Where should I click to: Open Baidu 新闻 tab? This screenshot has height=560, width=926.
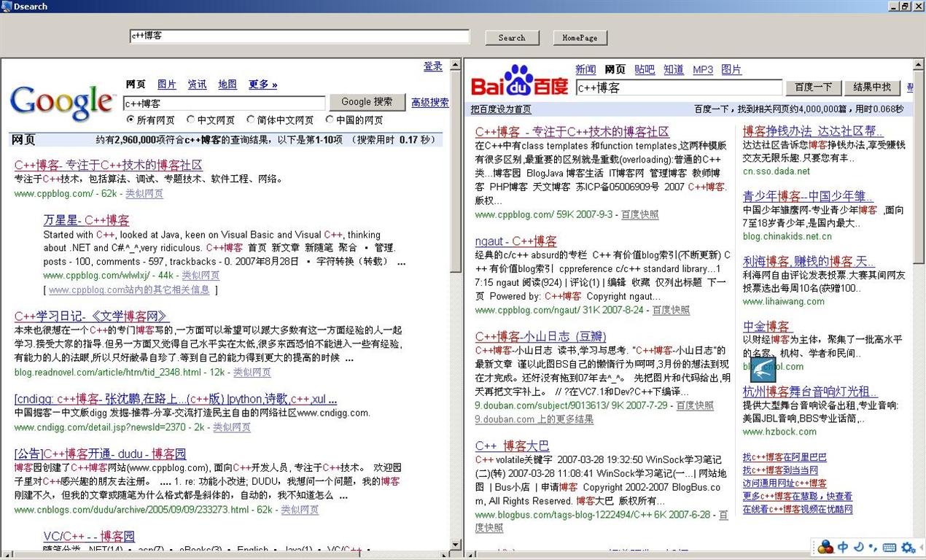[585, 69]
